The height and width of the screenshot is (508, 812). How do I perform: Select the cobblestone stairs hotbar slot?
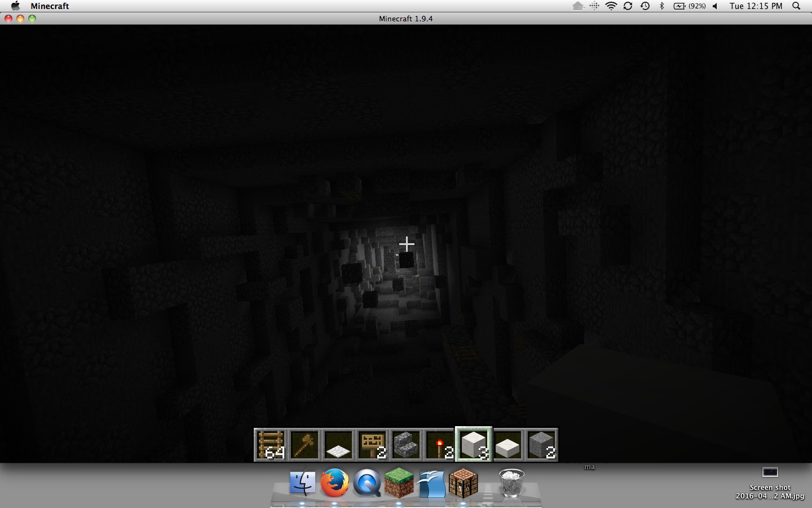[406, 445]
